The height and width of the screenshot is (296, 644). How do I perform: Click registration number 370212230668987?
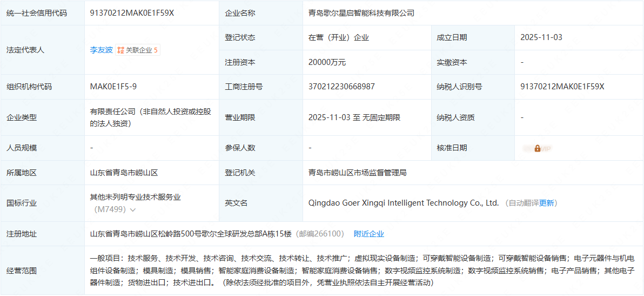point(341,87)
